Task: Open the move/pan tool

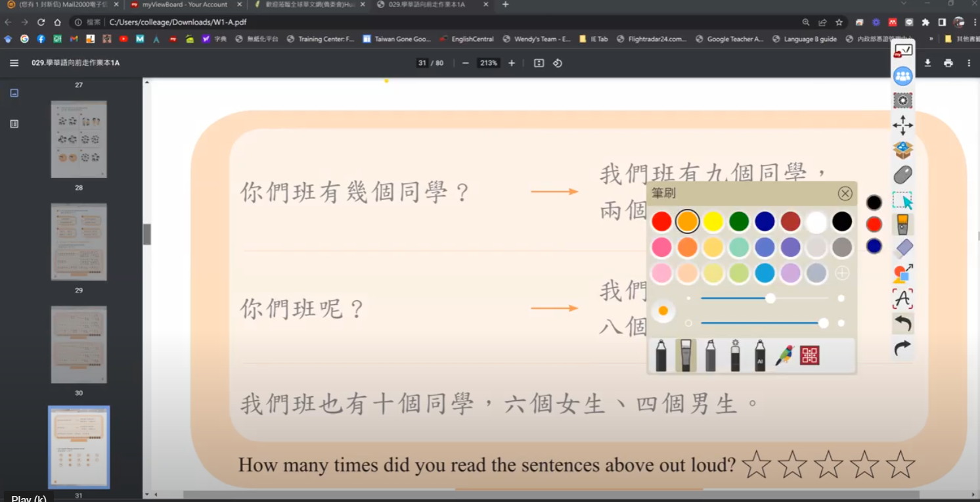Action: pos(902,125)
